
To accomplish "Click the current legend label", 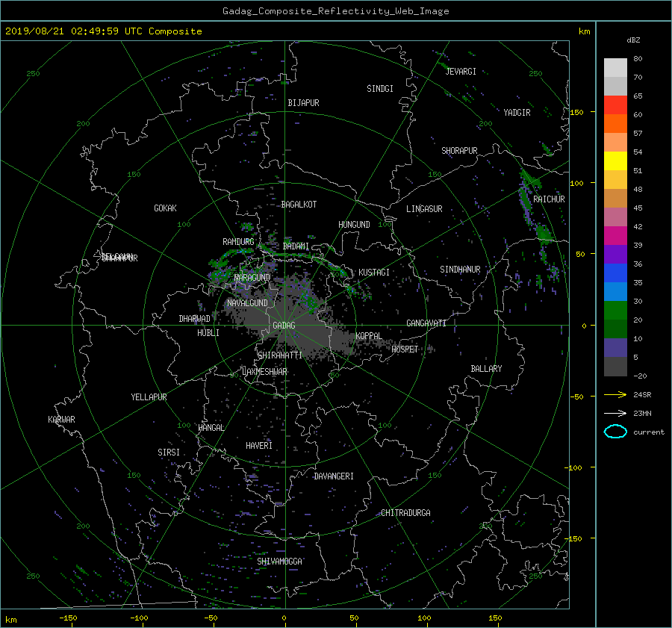I will [649, 432].
